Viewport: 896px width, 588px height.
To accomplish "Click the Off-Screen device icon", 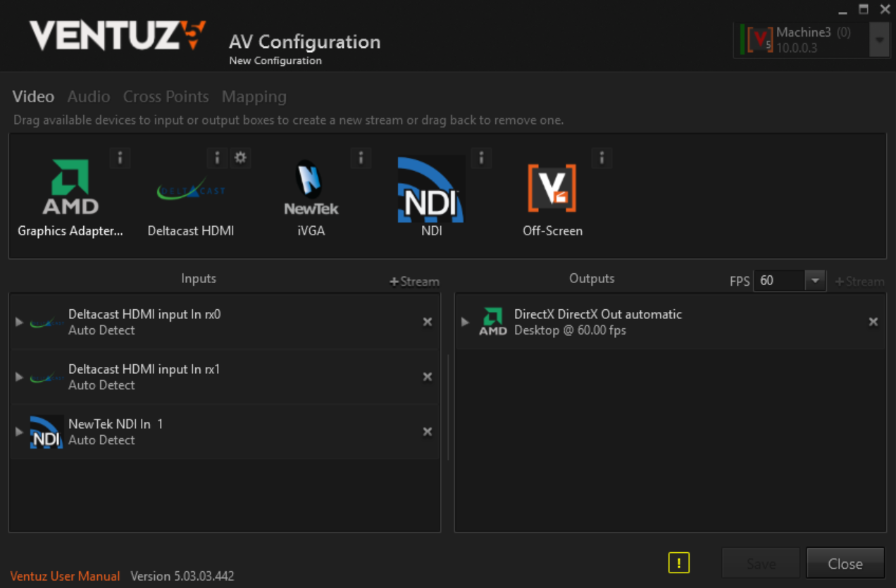I will point(552,188).
